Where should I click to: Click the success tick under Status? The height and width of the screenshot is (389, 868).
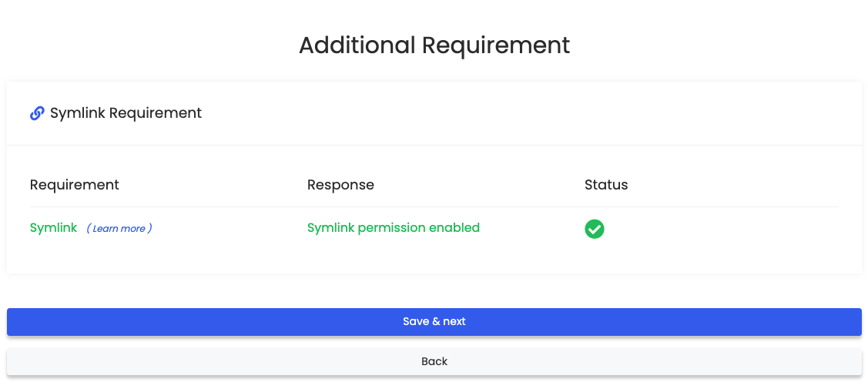pos(594,229)
